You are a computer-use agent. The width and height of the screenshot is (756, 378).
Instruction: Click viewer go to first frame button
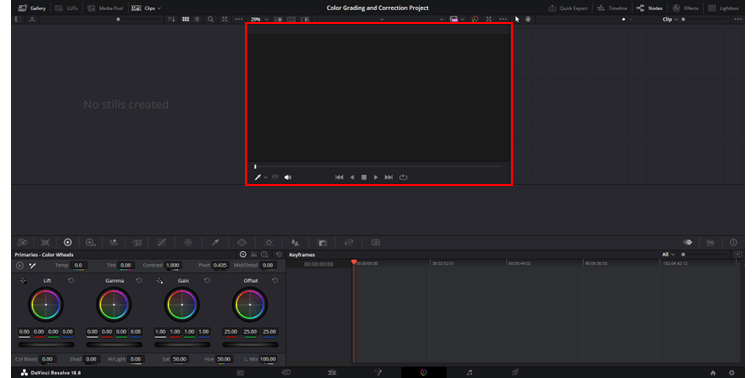[x=339, y=177]
